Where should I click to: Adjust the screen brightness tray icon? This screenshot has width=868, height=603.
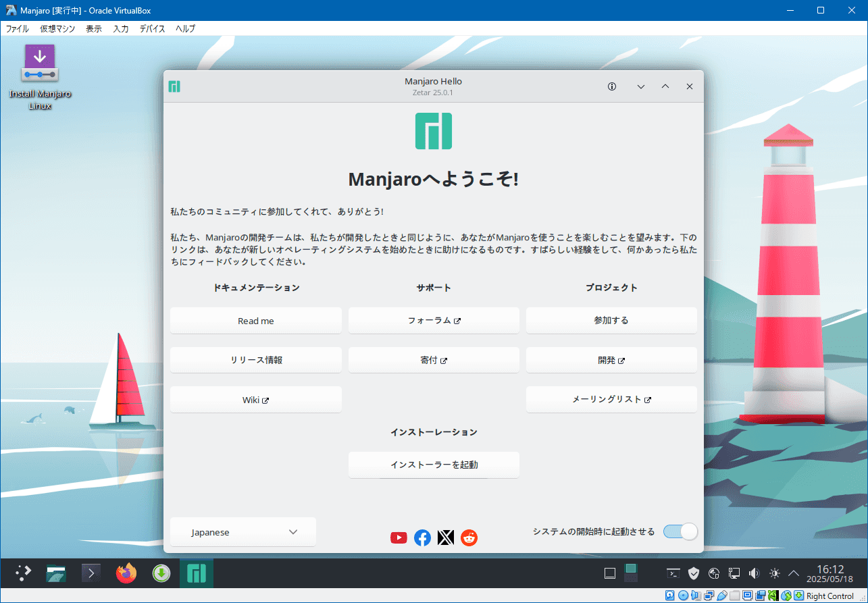point(774,573)
